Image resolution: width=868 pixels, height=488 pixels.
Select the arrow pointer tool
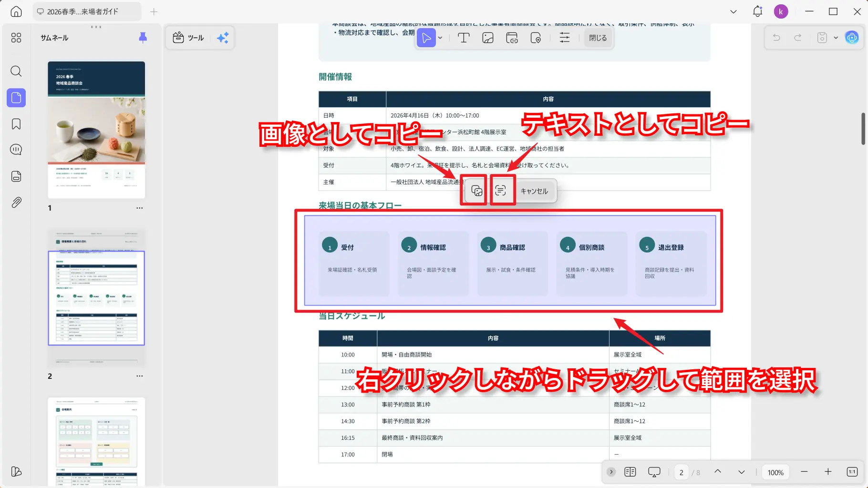pyautogui.click(x=426, y=38)
